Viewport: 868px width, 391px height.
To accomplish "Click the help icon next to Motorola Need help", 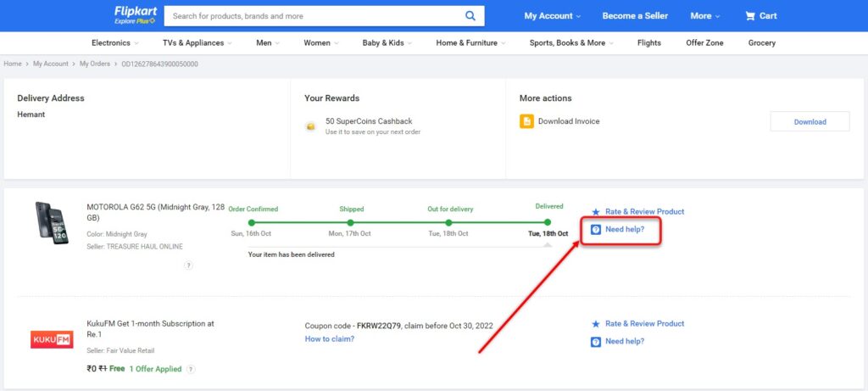I will tap(596, 229).
